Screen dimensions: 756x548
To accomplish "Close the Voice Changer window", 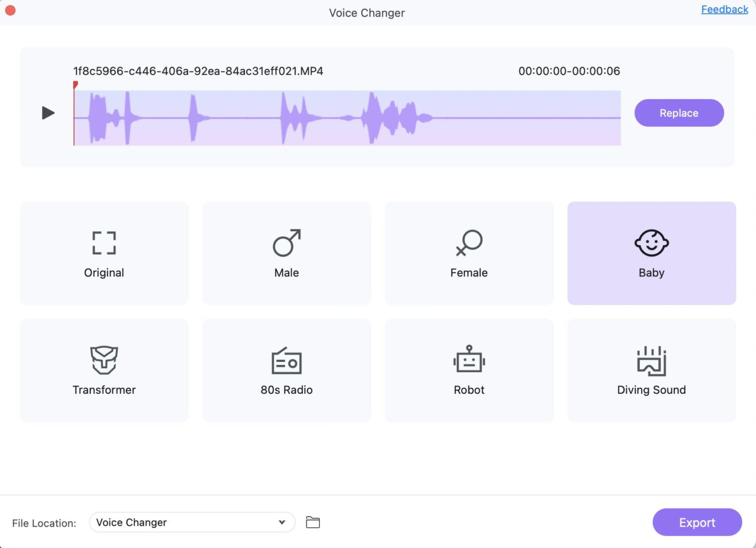I will click(10, 10).
